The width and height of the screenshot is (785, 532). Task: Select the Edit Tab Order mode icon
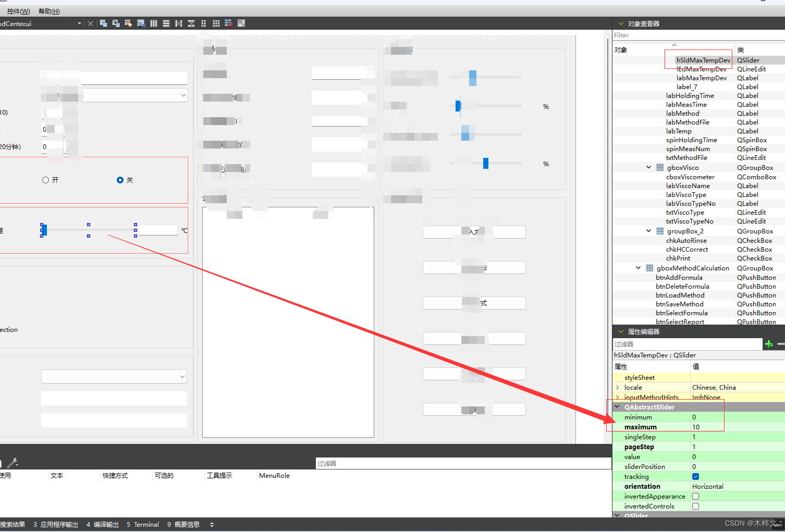[x=141, y=23]
